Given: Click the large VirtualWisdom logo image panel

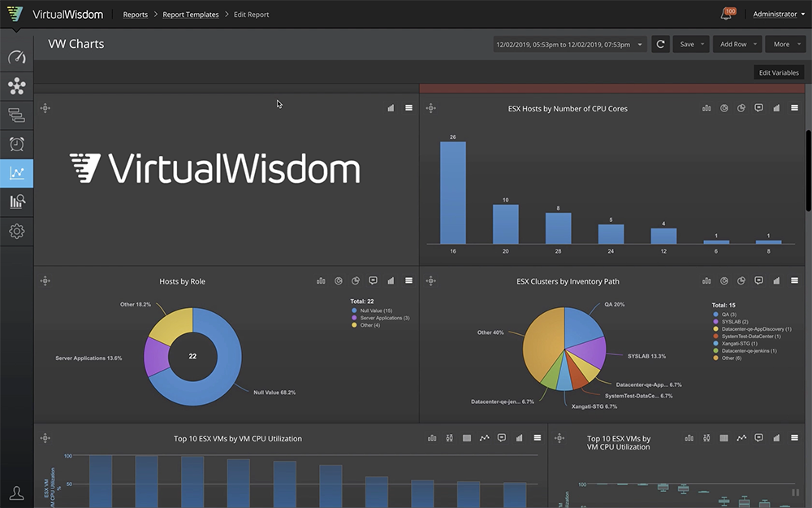Looking at the screenshot, I should 215,168.
